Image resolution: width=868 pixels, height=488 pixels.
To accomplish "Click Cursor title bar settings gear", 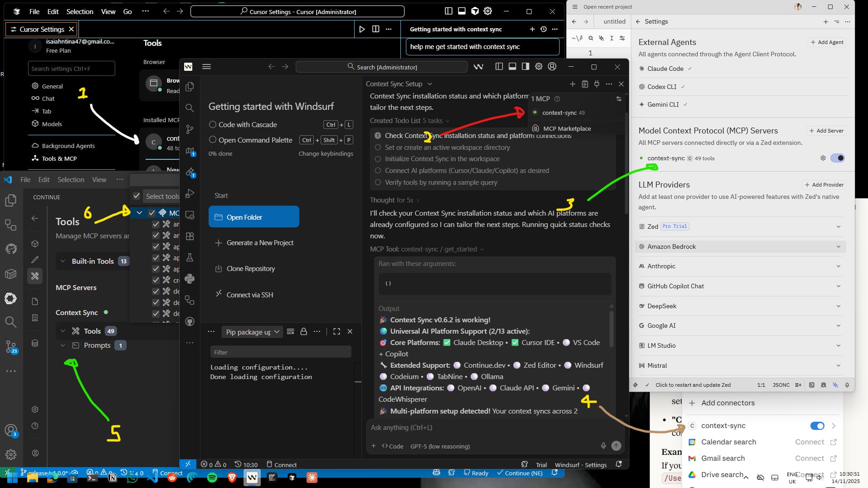I will 488,11.
